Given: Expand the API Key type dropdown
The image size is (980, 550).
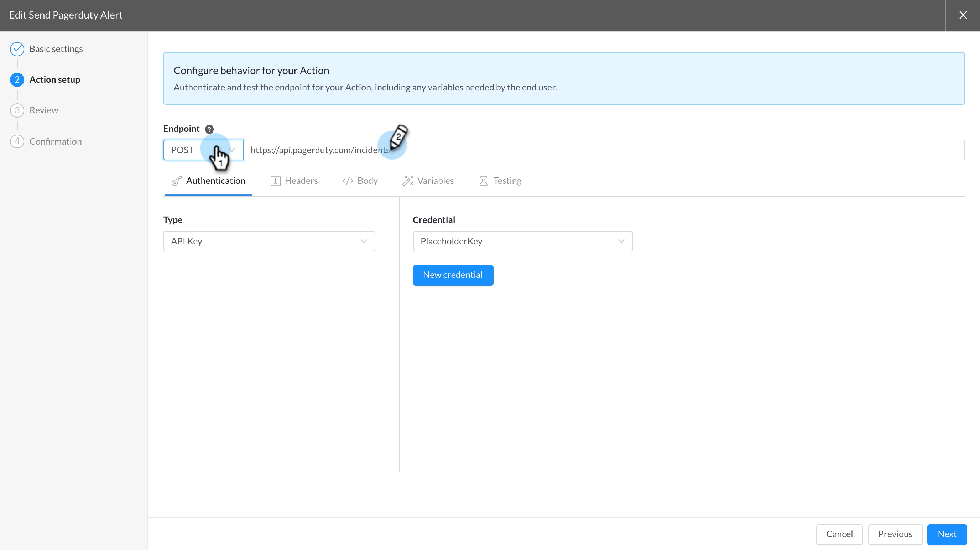Looking at the screenshot, I should [x=269, y=241].
